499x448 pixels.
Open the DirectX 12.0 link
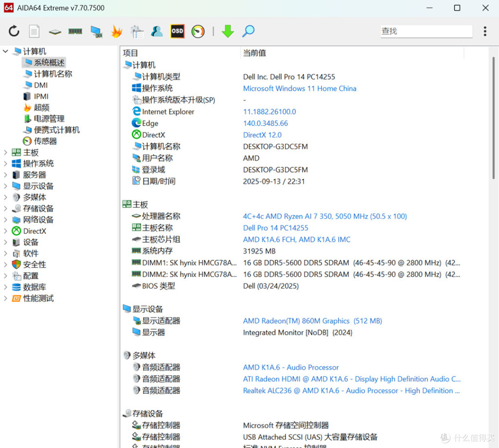(x=262, y=135)
